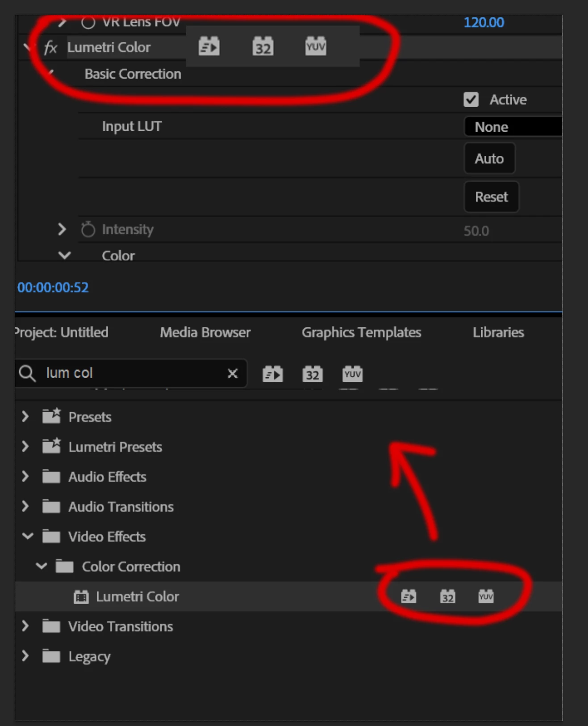This screenshot has height=726, width=588.
Task: Click the Lumetri Presets bin folder icon
Action: click(x=51, y=446)
